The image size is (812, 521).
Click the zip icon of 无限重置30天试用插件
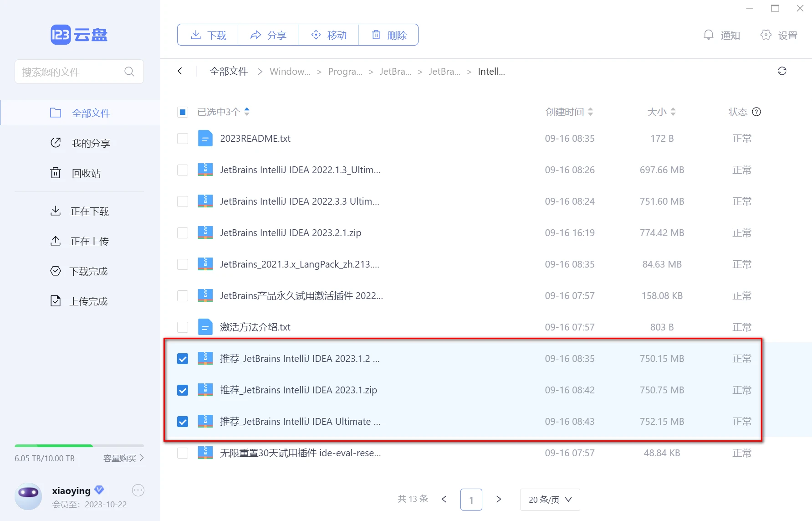tap(205, 453)
